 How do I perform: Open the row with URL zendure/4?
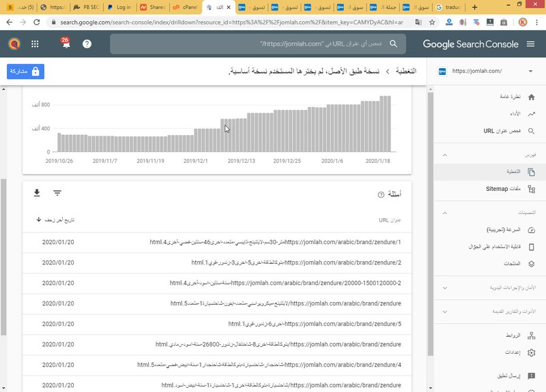coord(217,365)
